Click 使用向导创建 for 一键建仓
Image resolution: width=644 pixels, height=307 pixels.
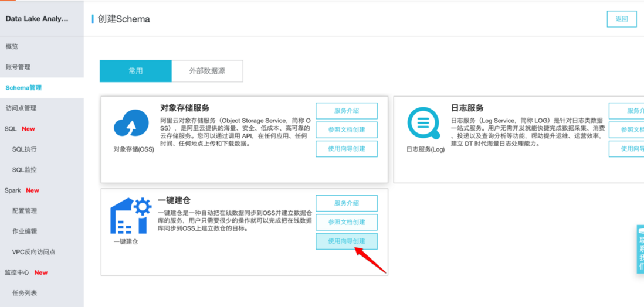[346, 241]
